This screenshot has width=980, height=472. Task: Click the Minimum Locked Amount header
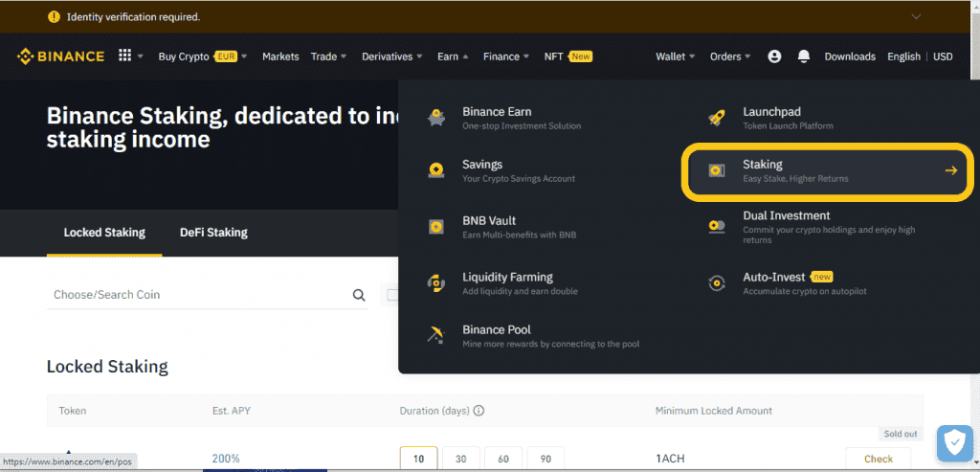(x=714, y=411)
